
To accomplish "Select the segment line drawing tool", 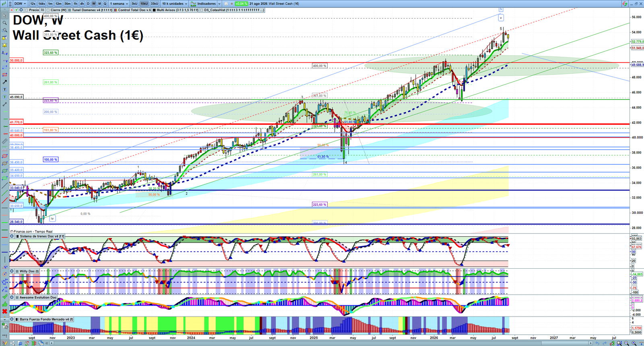I will coord(5,104).
